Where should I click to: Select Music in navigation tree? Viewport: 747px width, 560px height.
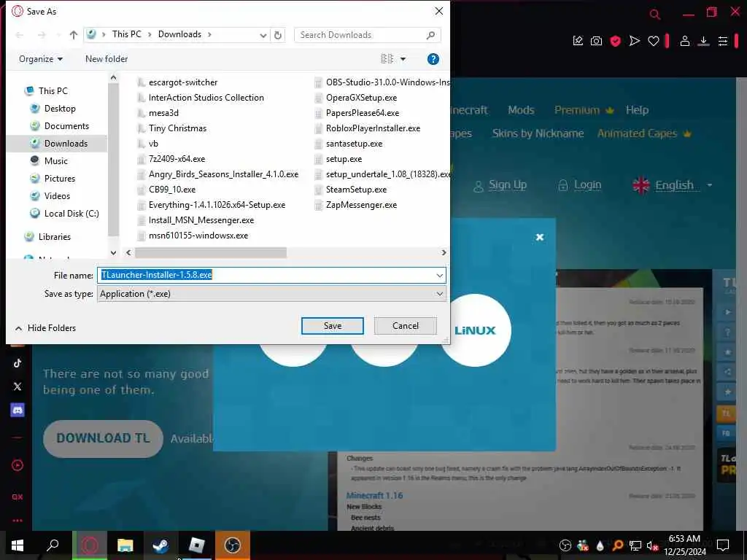[x=55, y=161]
